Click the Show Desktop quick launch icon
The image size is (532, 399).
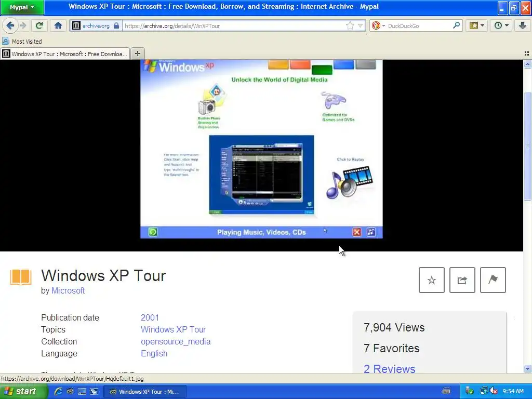point(82,391)
